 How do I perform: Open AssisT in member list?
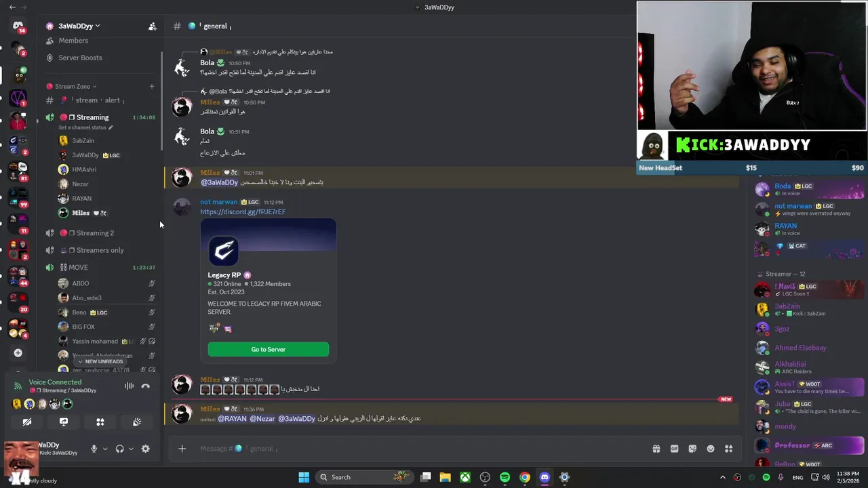coord(809,387)
